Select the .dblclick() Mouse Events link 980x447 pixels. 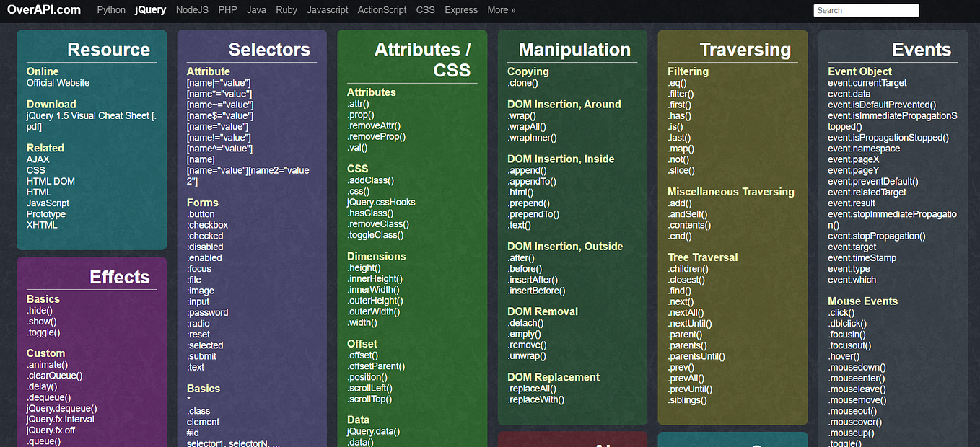(846, 323)
